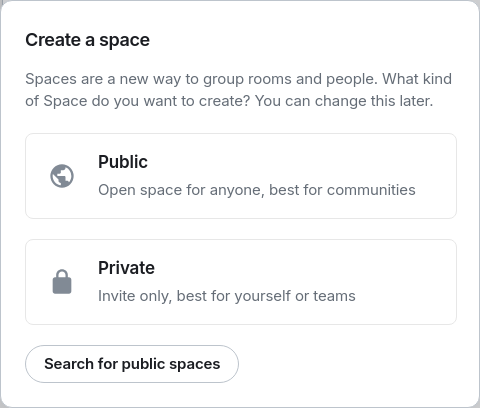Click the "Private" title text
The image size is (480, 408).
(126, 268)
